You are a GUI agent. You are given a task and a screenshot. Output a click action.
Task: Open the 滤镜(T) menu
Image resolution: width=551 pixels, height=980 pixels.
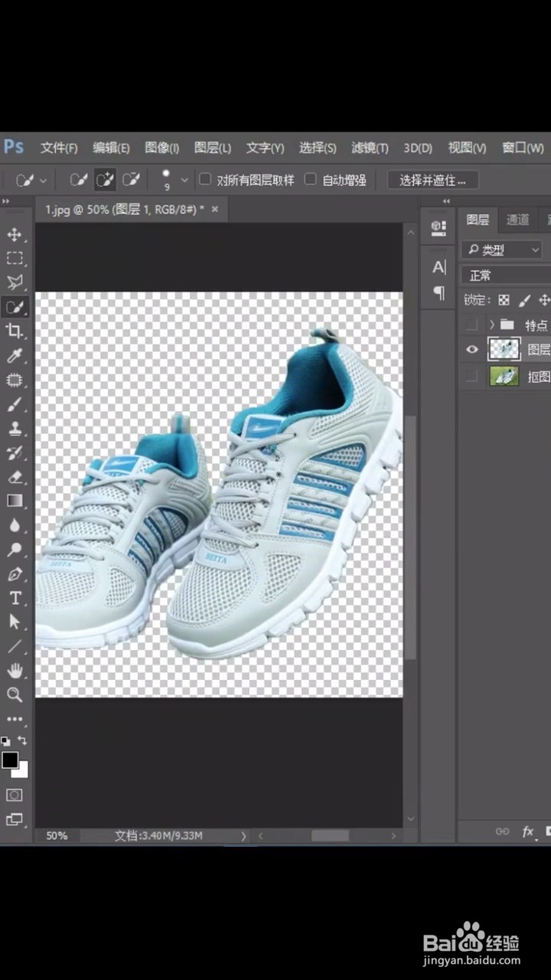[370, 148]
